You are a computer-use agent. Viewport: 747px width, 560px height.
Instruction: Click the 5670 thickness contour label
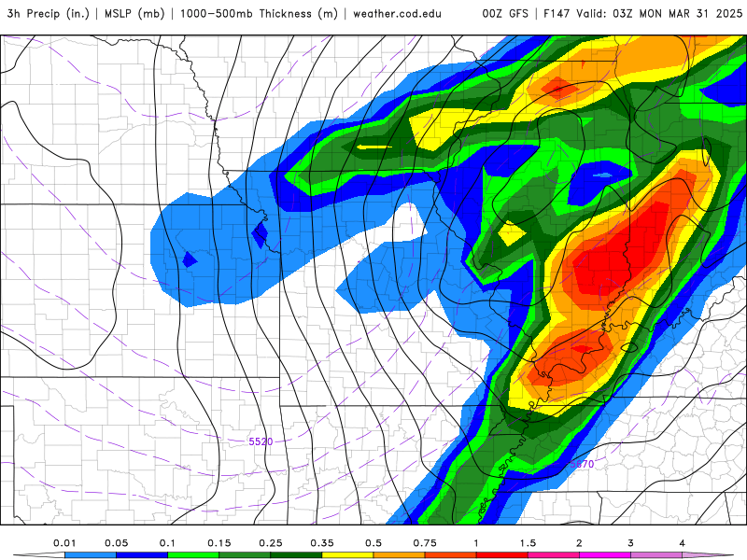(x=582, y=463)
